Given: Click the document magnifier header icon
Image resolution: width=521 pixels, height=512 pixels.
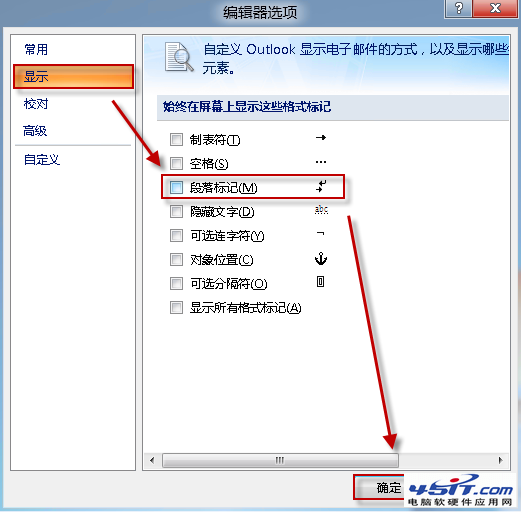Looking at the screenshot, I should pyautogui.click(x=179, y=57).
